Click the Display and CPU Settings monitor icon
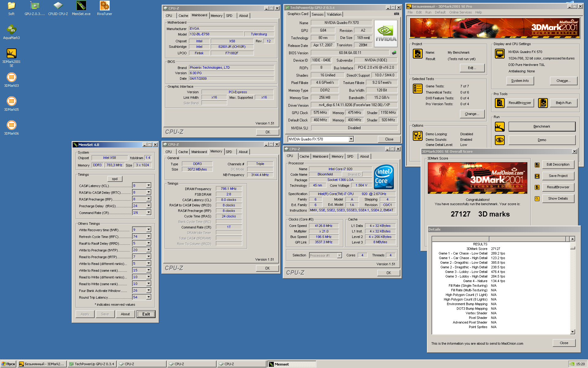This screenshot has width=588, height=368. 500,54
